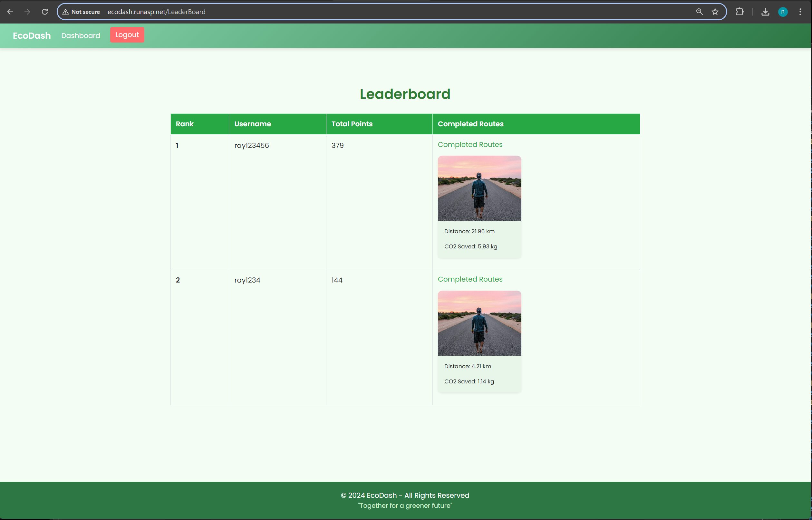Click the URL address bar text
The width and height of the screenshot is (812, 520).
156,12
